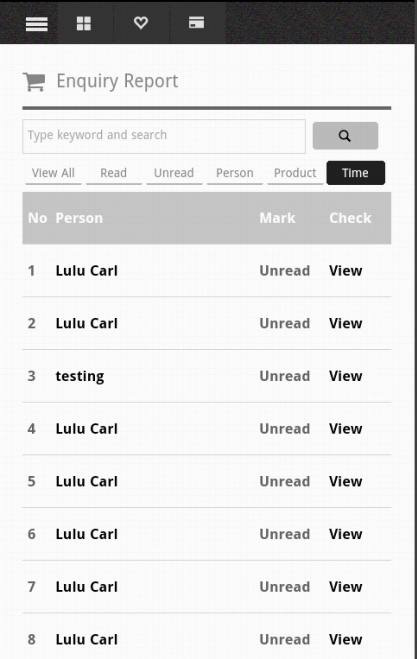The width and height of the screenshot is (417, 659).
Task: View the testing enquiry in row 3
Action: pyautogui.click(x=346, y=376)
